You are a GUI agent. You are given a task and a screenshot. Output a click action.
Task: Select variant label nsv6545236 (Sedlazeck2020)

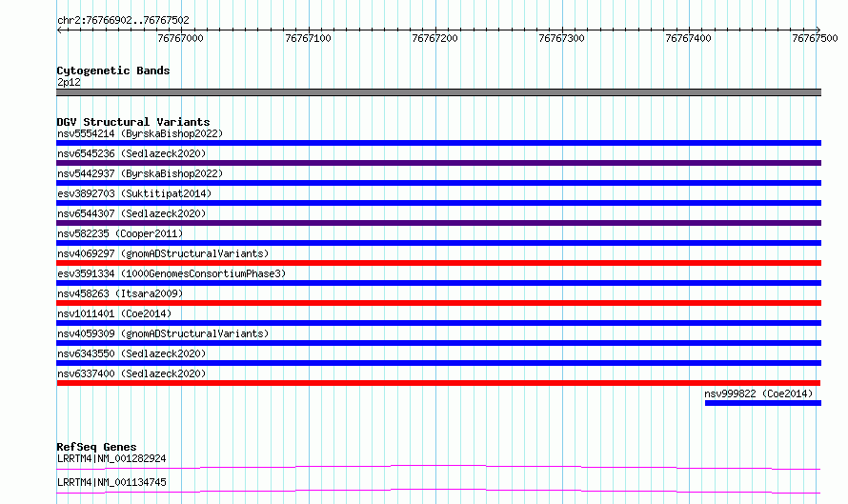pyautogui.click(x=131, y=153)
